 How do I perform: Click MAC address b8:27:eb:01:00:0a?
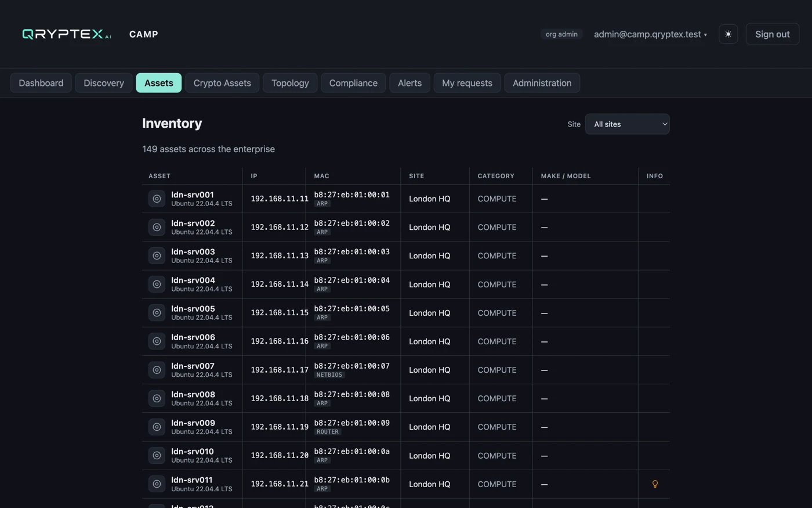tap(352, 451)
